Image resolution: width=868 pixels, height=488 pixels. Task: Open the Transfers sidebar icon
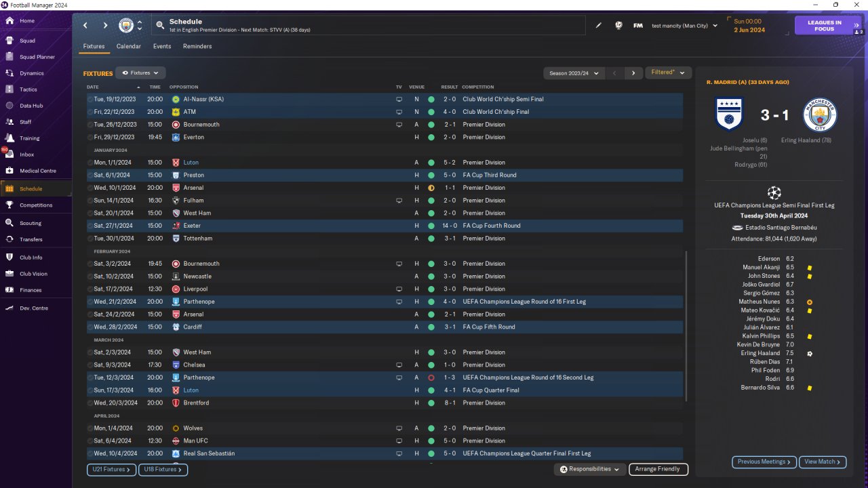pyautogui.click(x=9, y=239)
